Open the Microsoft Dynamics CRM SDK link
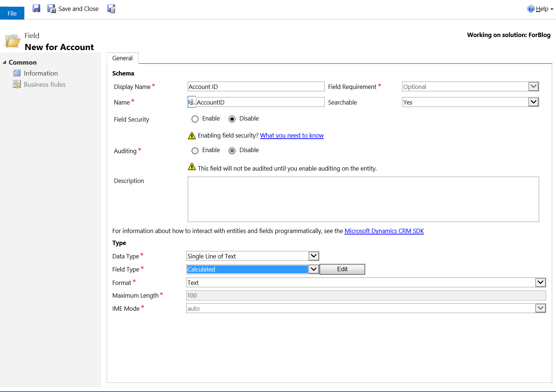The width and height of the screenshot is (556, 392). click(x=384, y=231)
